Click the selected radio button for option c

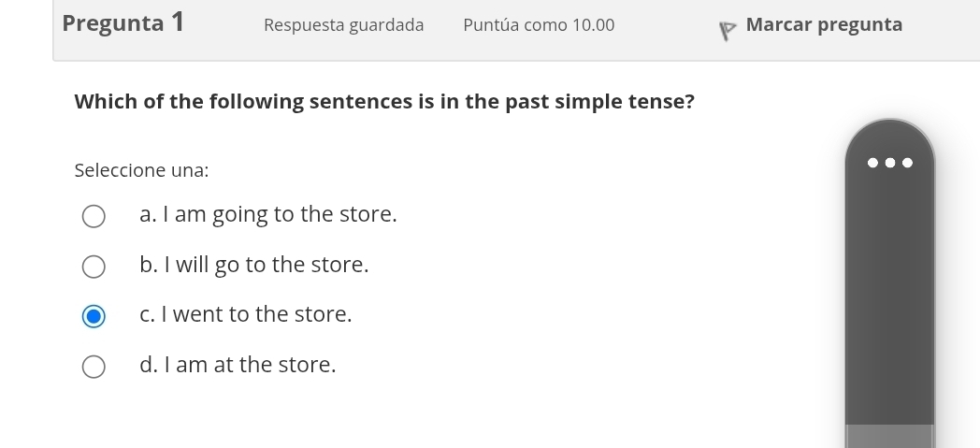point(94,316)
